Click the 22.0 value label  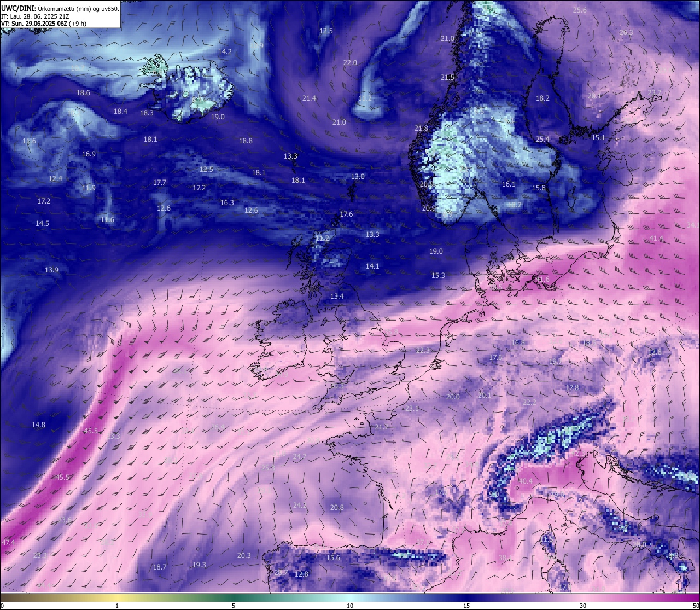tap(350, 63)
